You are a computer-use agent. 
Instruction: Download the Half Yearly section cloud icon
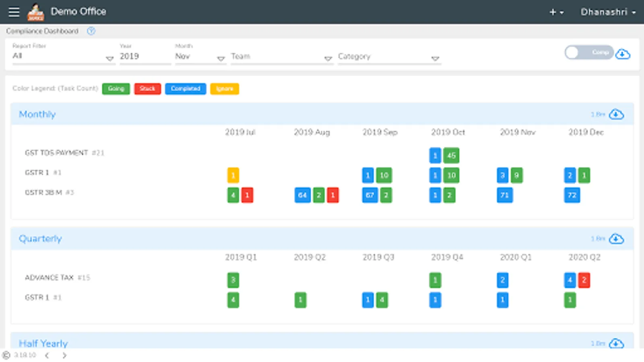click(x=616, y=343)
